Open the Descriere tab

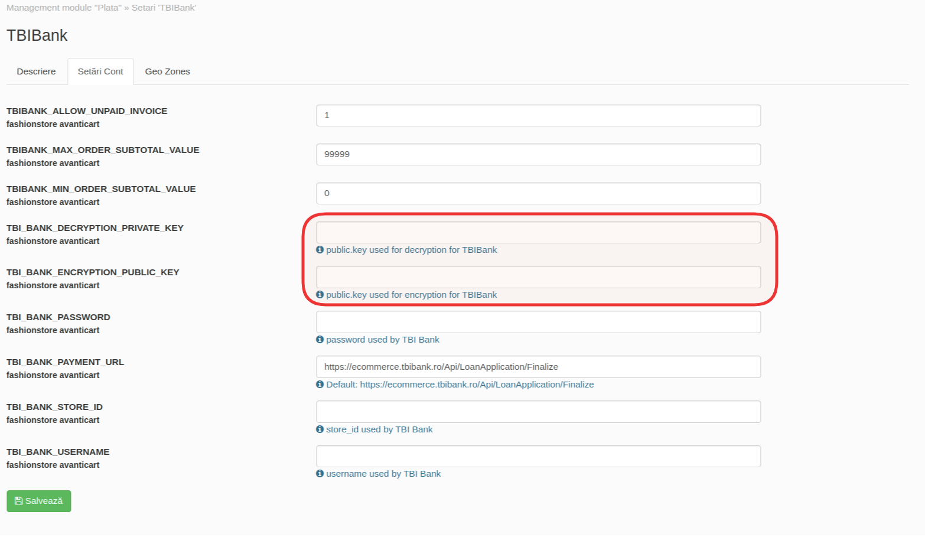[x=36, y=71]
